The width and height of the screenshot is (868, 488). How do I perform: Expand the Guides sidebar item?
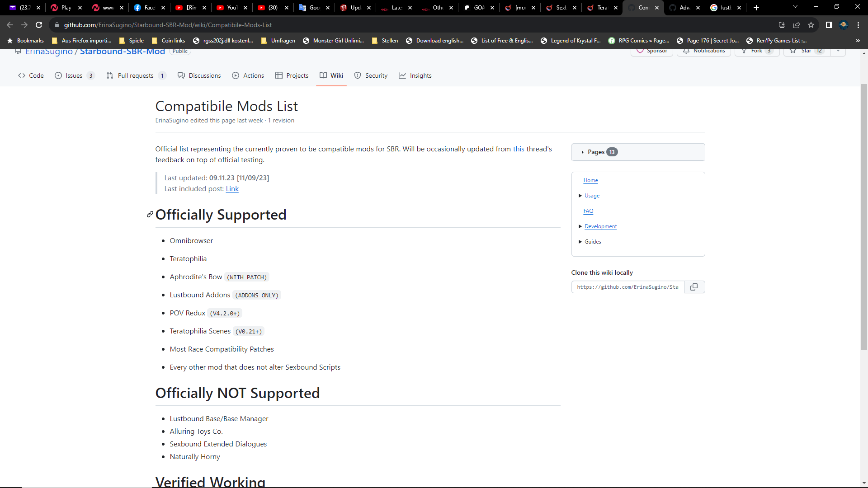580,242
